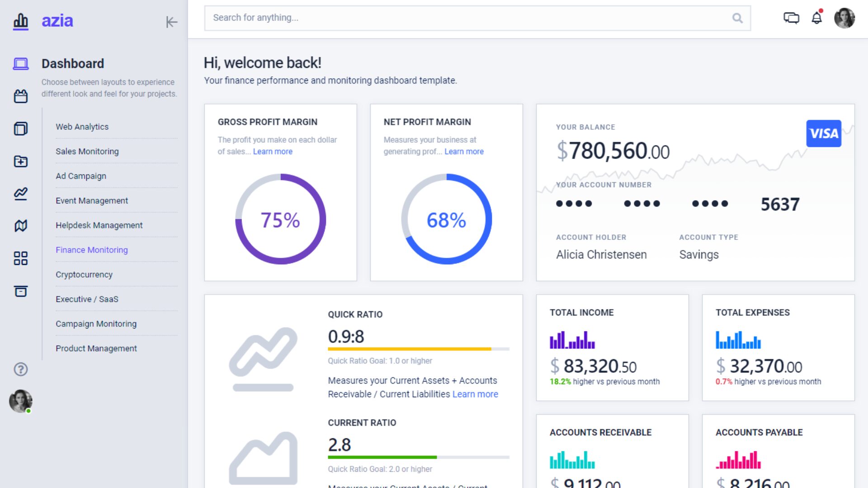Open the map sidebar icon
868x488 pixels.
[21, 225]
